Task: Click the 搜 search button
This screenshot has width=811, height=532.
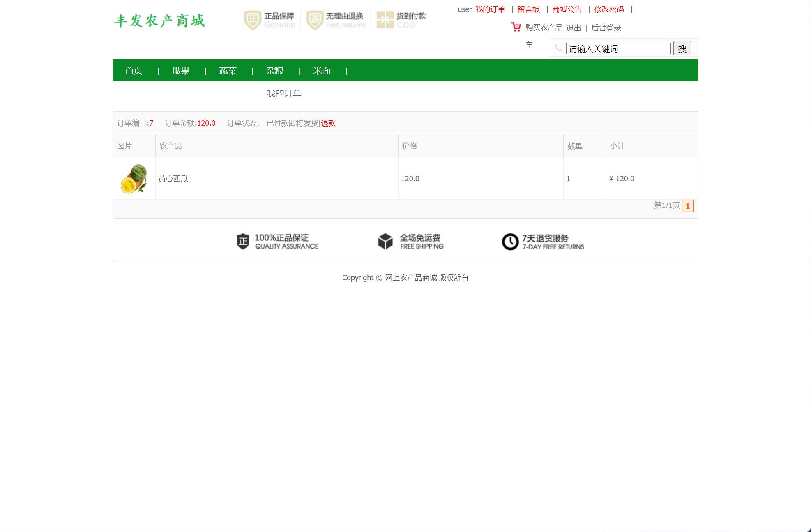Action: click(x=682, y=48)
